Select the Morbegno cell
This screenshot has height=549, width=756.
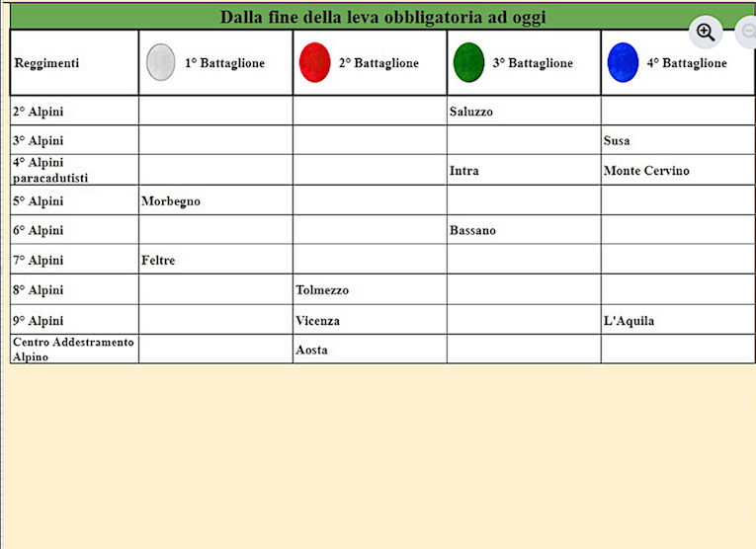171,201
